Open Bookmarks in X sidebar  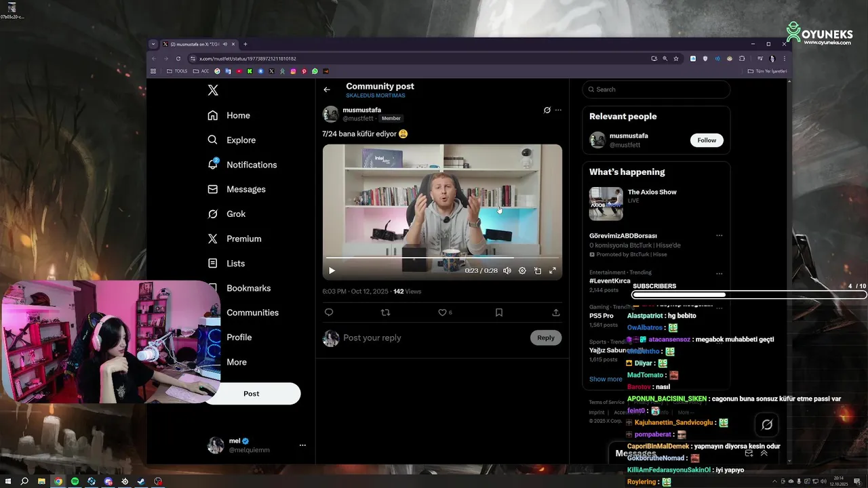point(248,288)
